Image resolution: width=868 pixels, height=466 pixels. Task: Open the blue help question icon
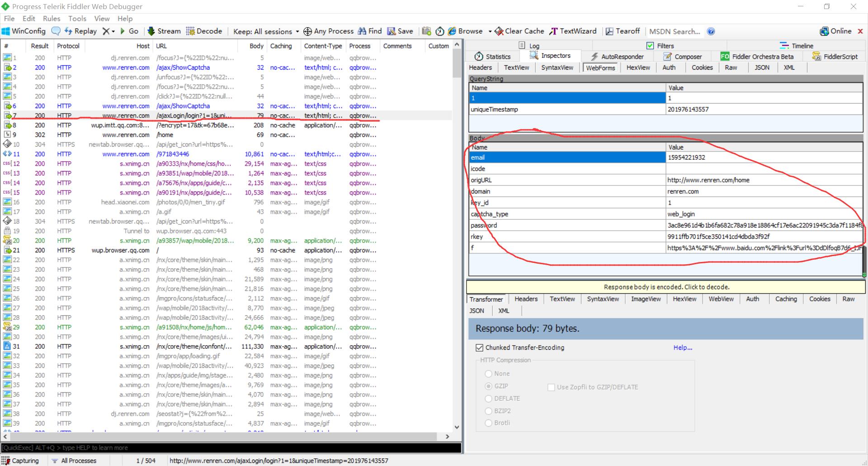pyautogui.click(x=711, y=31)
